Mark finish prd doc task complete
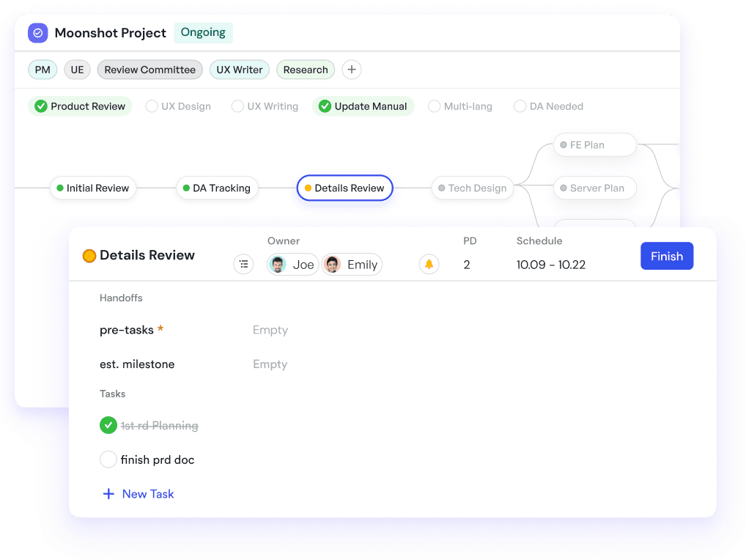 [108, 460]
